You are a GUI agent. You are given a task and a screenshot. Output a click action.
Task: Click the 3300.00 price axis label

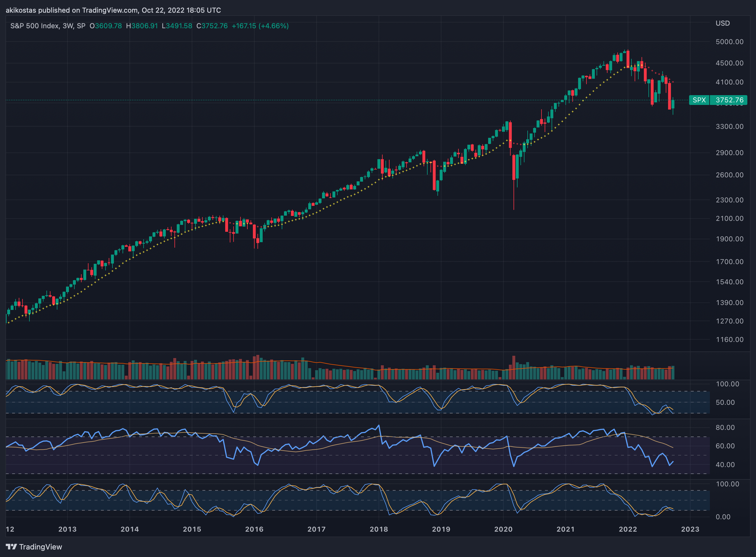coord(729,127)
